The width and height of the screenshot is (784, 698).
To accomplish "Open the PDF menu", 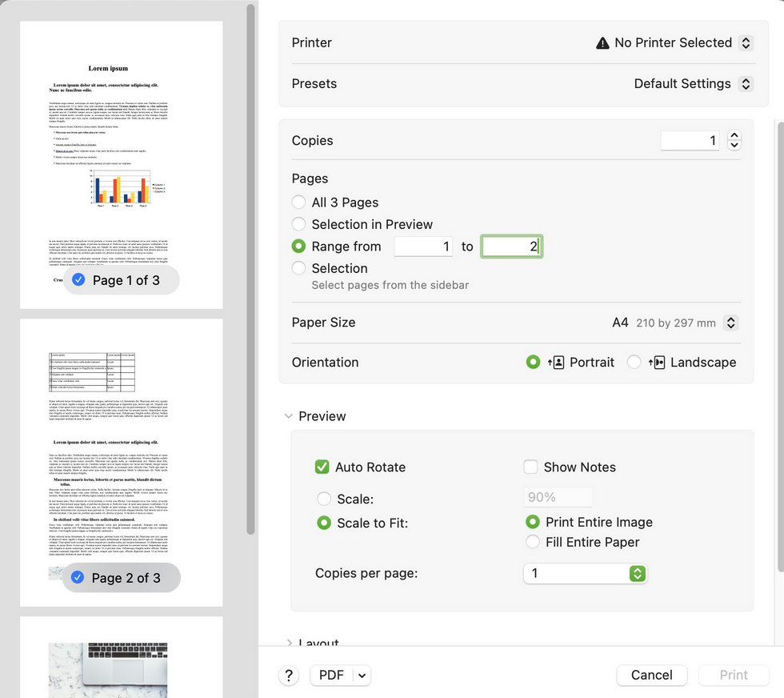I will pyautogui.click(x=340, y=675).
